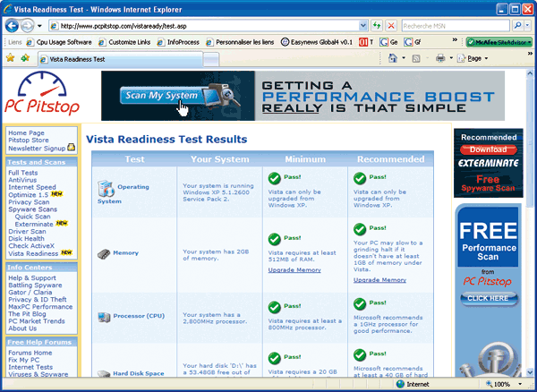The width and height of the screenshot is (537, 392).
Task: Click the red Stop loading icon
Action: 391,26
